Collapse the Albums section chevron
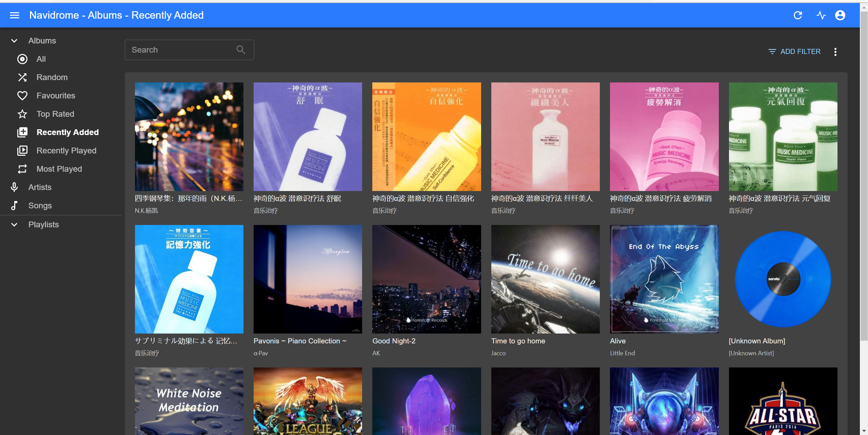 pos(14,41)
